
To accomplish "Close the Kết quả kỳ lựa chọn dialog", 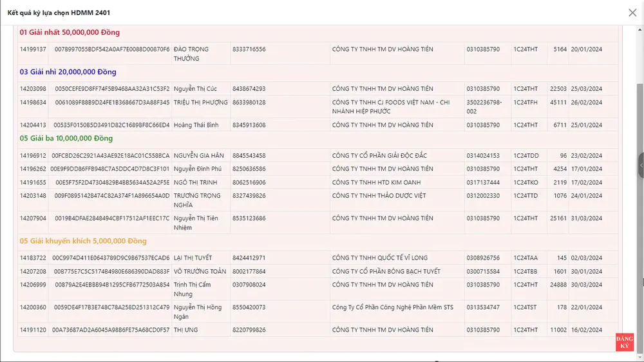I will coord(632,13).
